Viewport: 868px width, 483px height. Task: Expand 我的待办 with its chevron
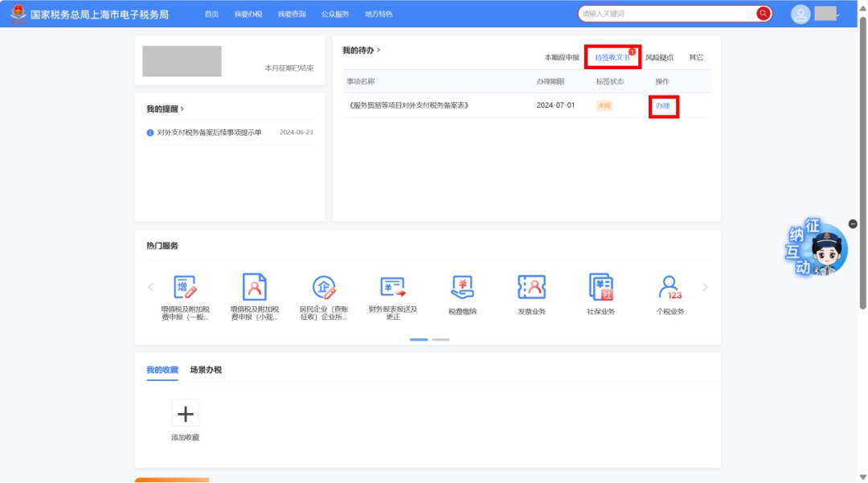379,50
